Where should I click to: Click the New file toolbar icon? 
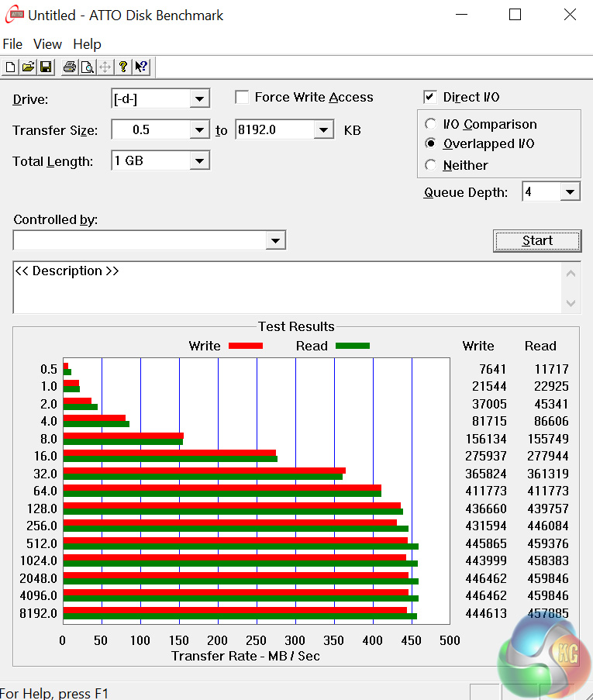point(11,67)
